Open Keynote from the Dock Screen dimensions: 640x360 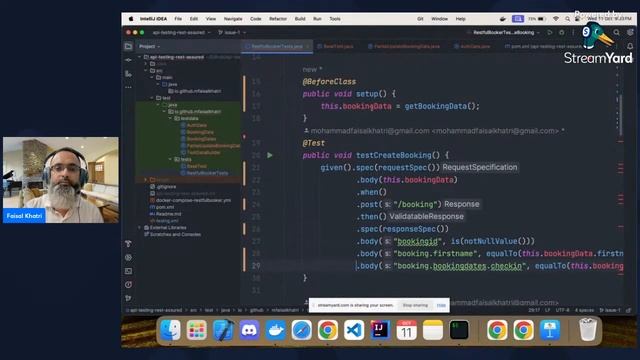[x=550, y=330]
